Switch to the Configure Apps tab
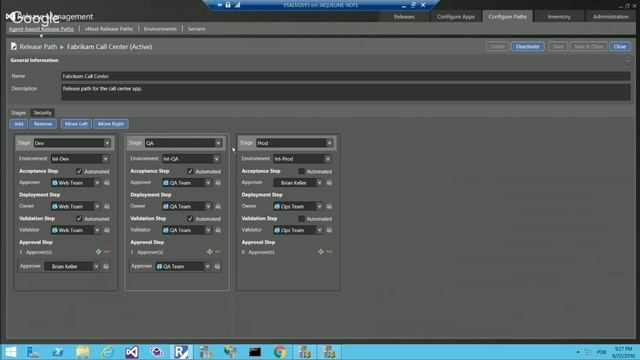Image resolution: width=640 pixels, height=360 pixels. click(456, 17)
